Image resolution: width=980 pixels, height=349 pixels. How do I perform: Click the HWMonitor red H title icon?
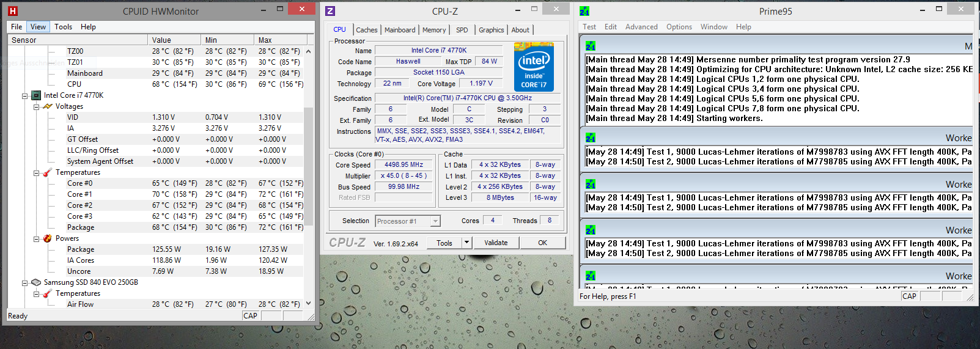13,11
